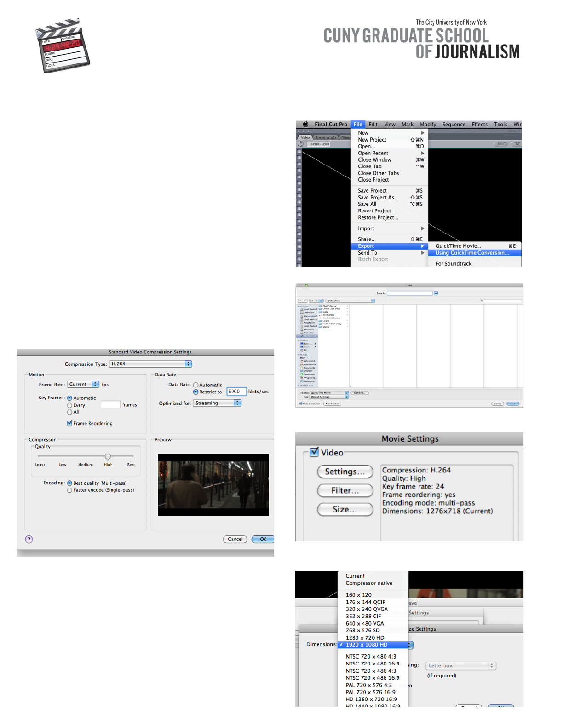This screenshot has height=728, width=563.
Task: Open the Size button in Movie Settings
Action: point(345,509)
